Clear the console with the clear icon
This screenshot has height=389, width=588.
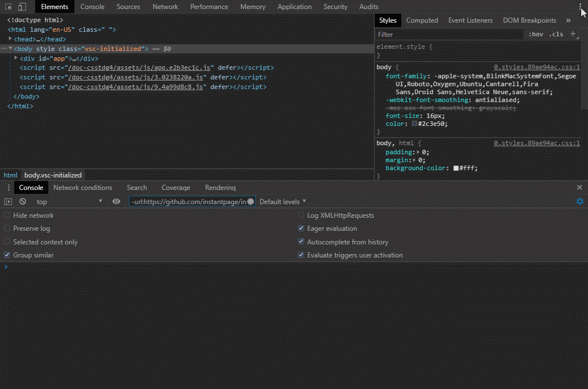(x=23, y=201)
